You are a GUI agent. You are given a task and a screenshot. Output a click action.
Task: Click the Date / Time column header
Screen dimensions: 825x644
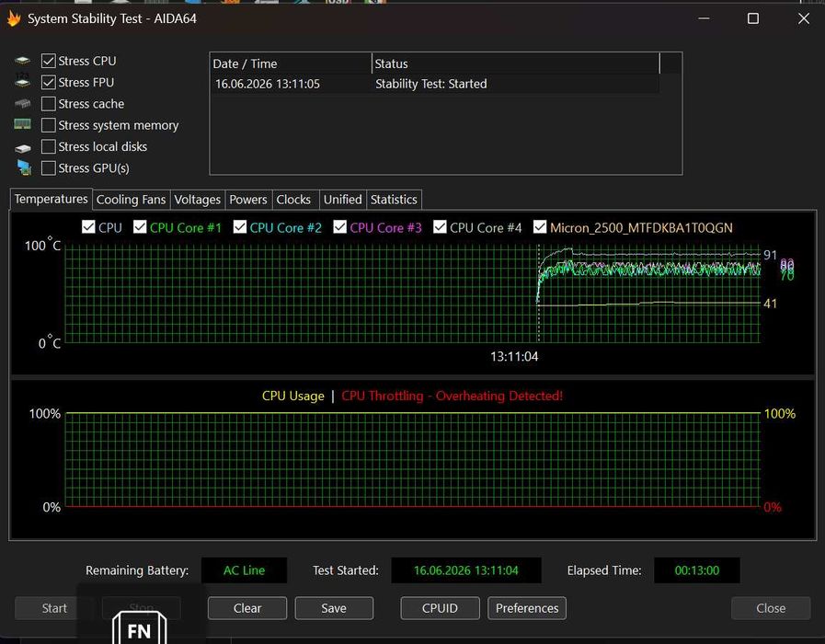(x=291, y=63)
